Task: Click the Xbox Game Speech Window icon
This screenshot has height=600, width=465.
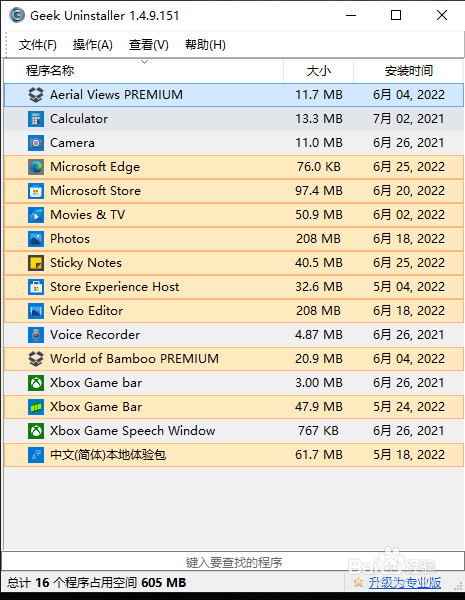Action: (36, 431)
